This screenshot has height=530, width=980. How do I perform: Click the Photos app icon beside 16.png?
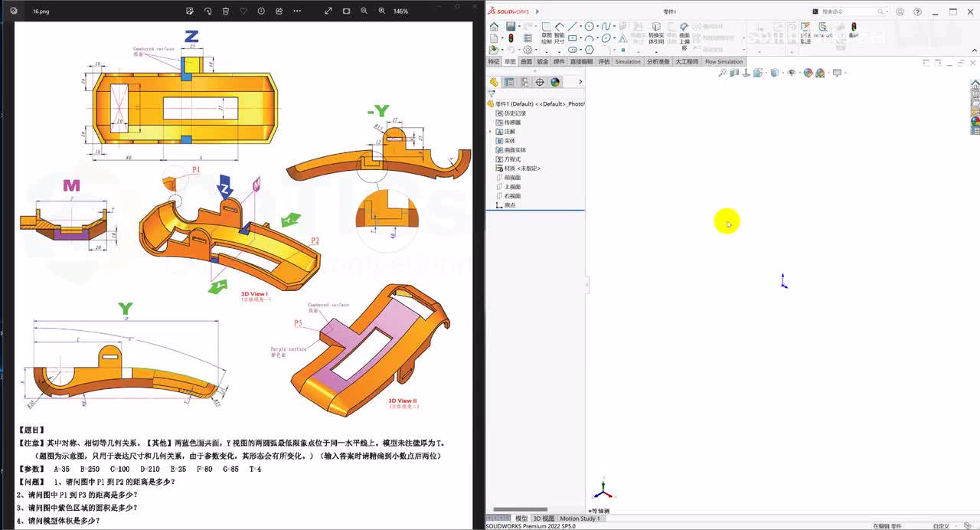pos(13,11)
